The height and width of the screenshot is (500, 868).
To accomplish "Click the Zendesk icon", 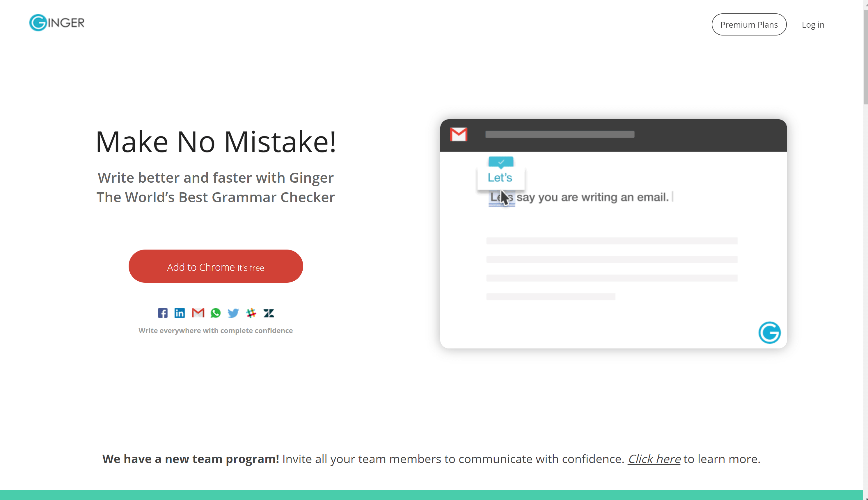I will pos(269,313).
